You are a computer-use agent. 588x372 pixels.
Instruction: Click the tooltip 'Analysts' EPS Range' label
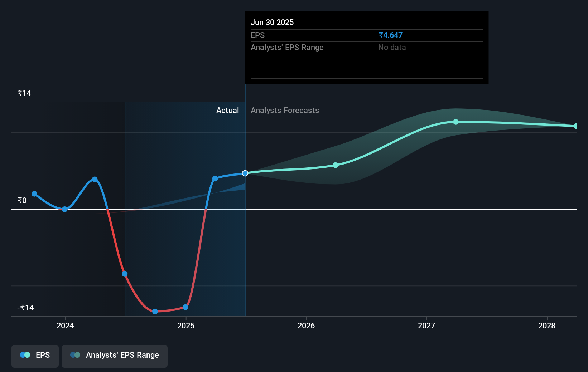[287, 48]
